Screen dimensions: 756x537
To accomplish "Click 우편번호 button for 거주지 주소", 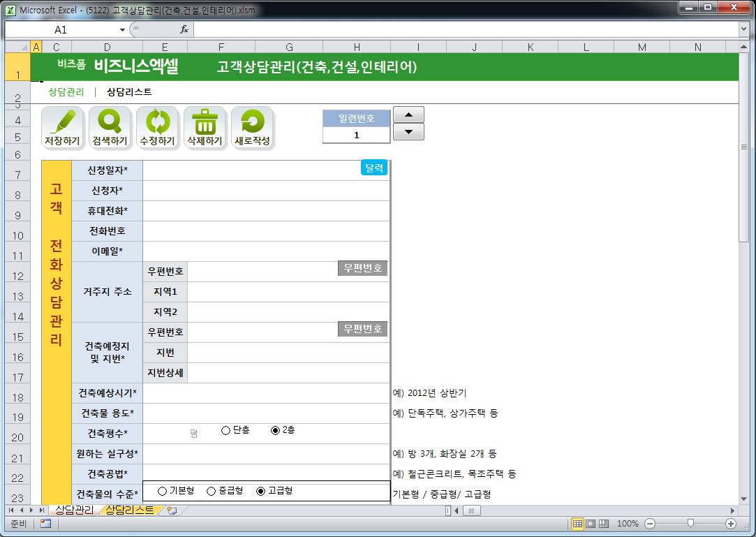I will click(362, 269).
